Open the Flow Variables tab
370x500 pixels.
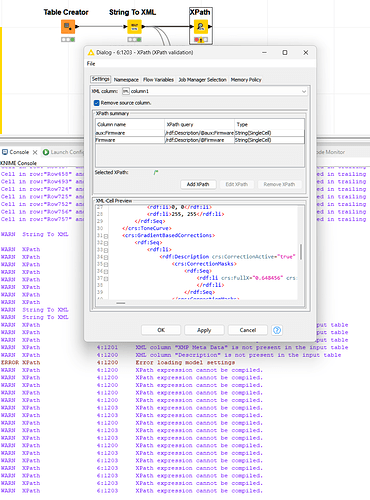click(158, 80)
